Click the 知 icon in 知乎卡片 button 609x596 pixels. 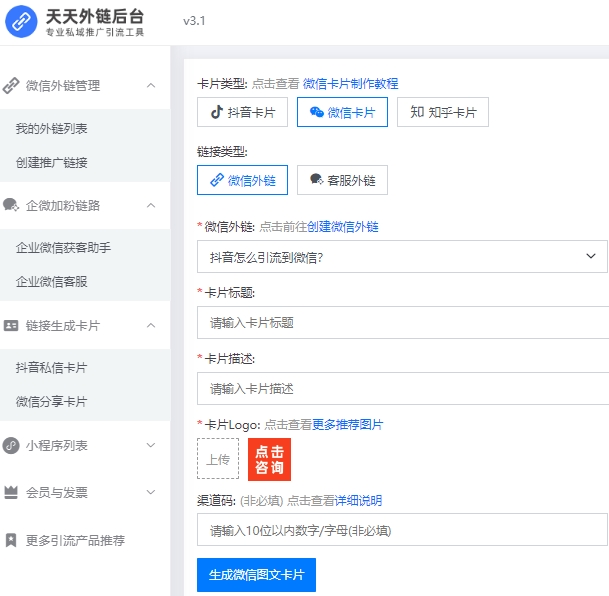point(417,112)
